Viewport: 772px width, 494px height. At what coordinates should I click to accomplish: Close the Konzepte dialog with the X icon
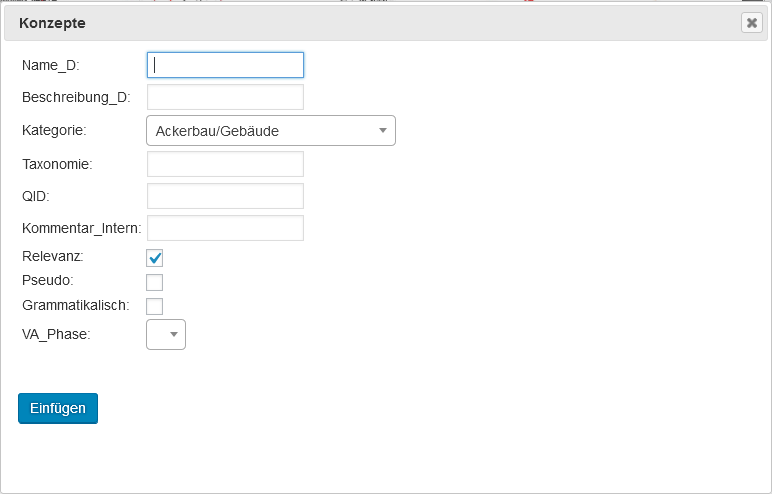(x=751, y=23)
